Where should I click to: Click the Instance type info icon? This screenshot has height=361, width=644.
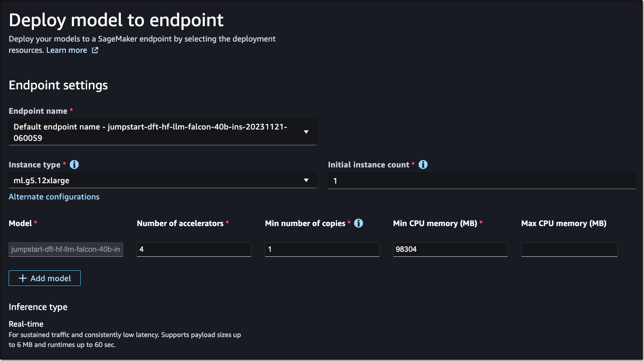point(74,164)
